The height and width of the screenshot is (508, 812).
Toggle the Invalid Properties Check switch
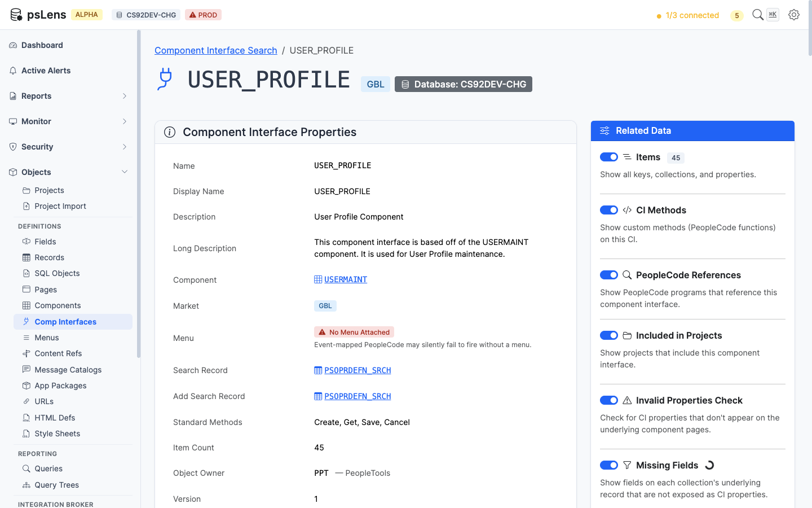click(x=609, y=400)
